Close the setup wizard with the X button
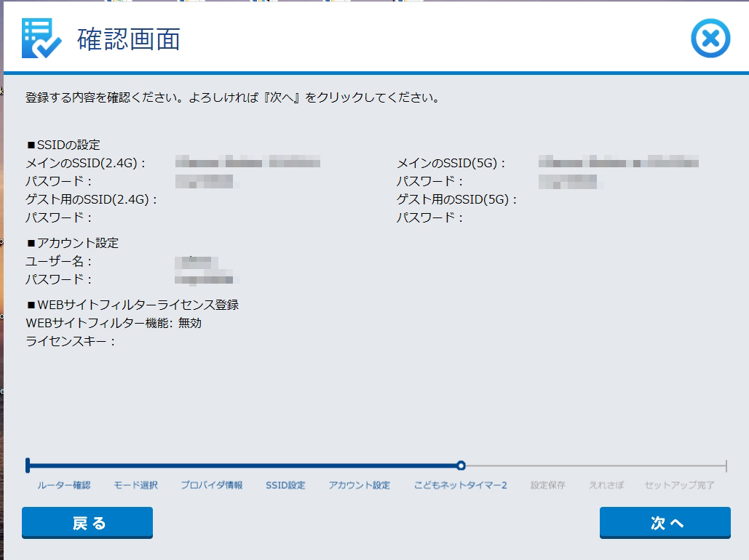Image resolution: width=749 pixels, height=560 pixels. [710, 39]
